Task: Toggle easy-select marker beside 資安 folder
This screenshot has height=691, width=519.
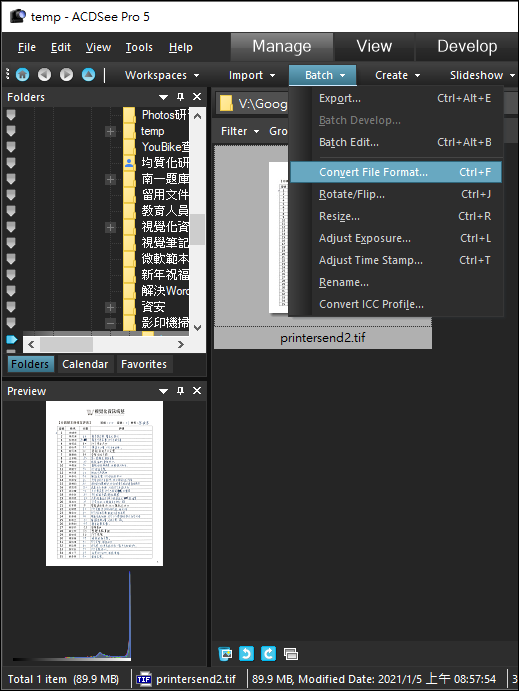Action: point(11,307)
